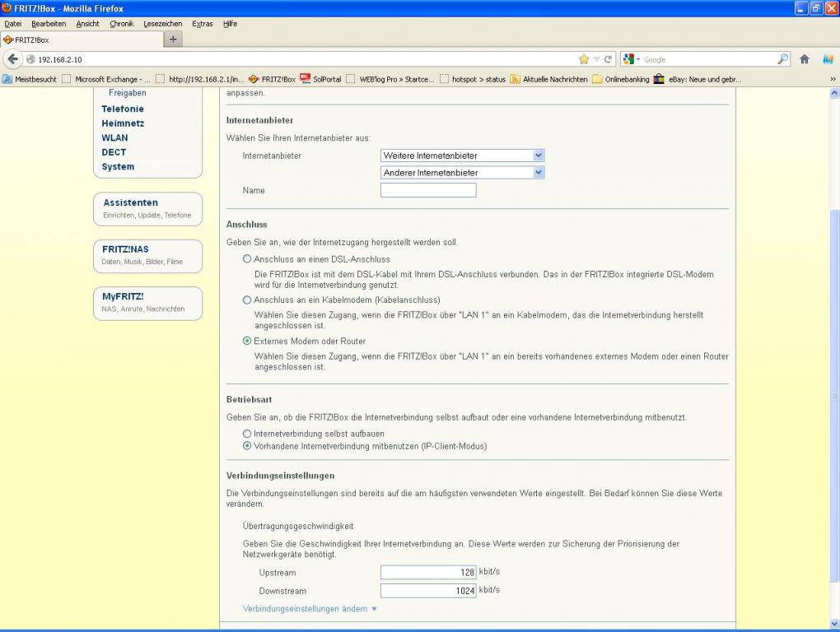Image resolution: width=840 pixels, height=632 pixels.
Task: Minimize the Firefox window
Action: tap(801, 8)
